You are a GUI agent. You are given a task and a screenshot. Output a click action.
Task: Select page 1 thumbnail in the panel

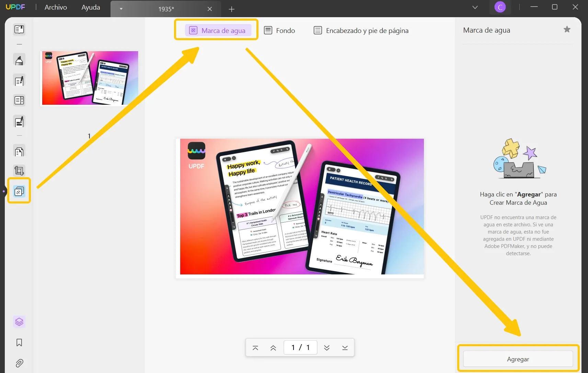tap(90, 78)
